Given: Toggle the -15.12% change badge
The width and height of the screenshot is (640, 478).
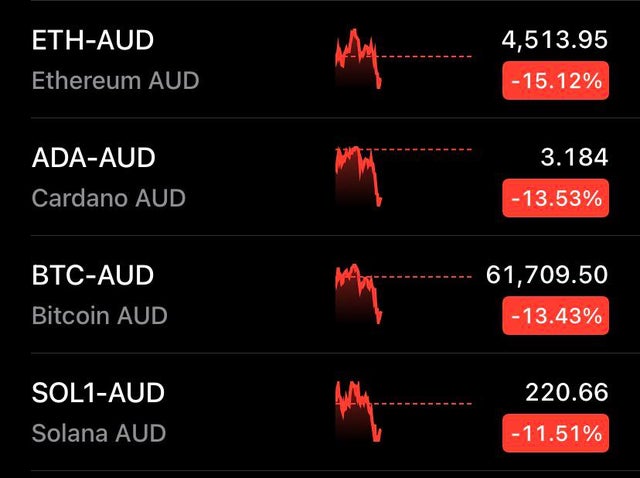Looking at the screenshot, I should click(x=556, y=81).
